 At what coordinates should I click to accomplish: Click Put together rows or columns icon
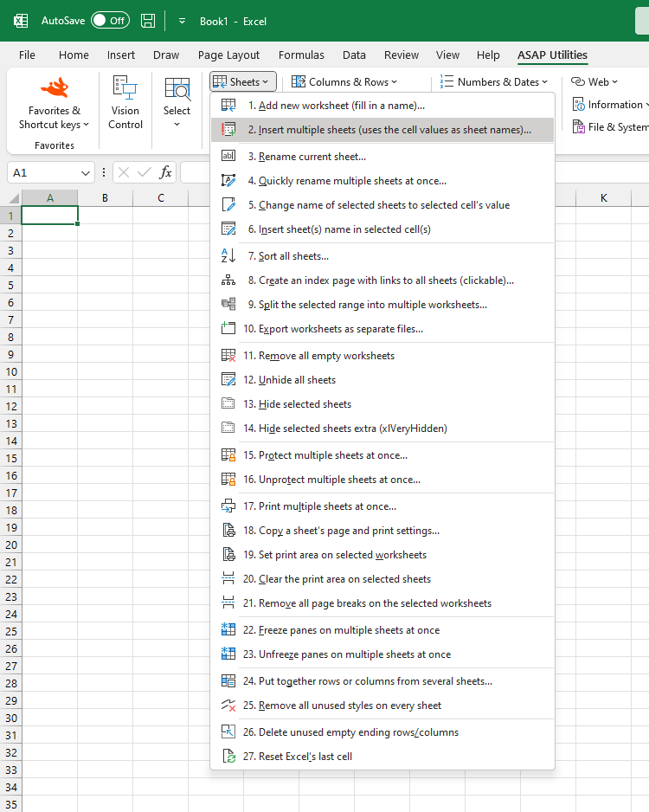tap(228, 681)
